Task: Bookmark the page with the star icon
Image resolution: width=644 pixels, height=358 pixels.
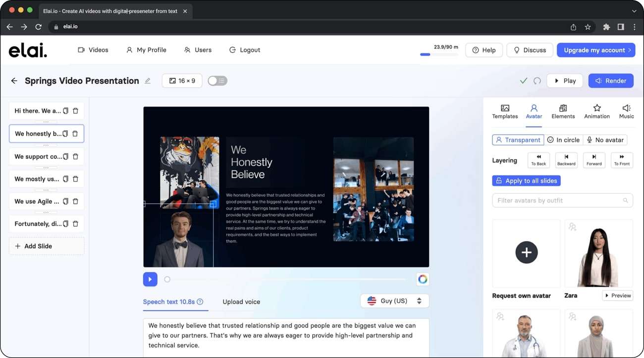Action: (588, 27)
